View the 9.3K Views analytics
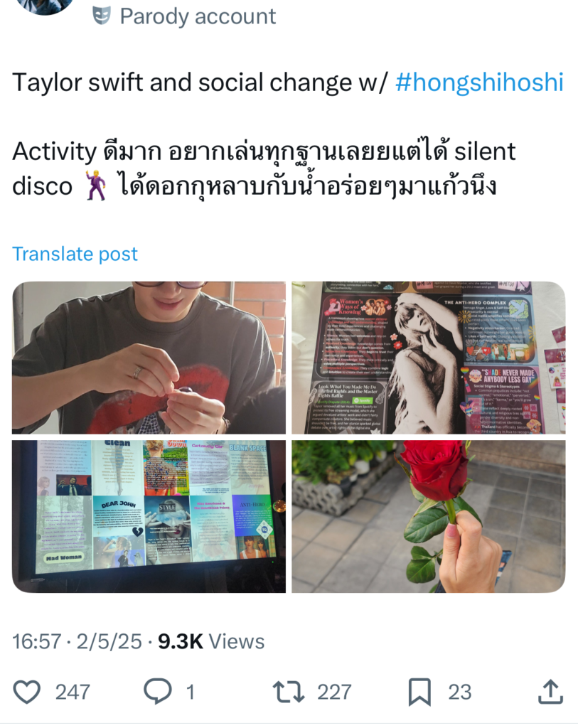This screenshot has width=578, height=728. [211, 642]
